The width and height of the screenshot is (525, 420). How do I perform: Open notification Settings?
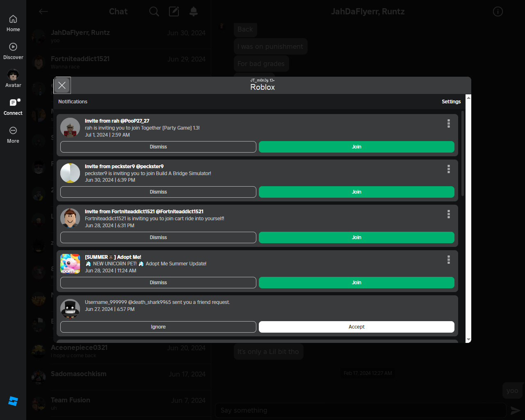[451, 102]
